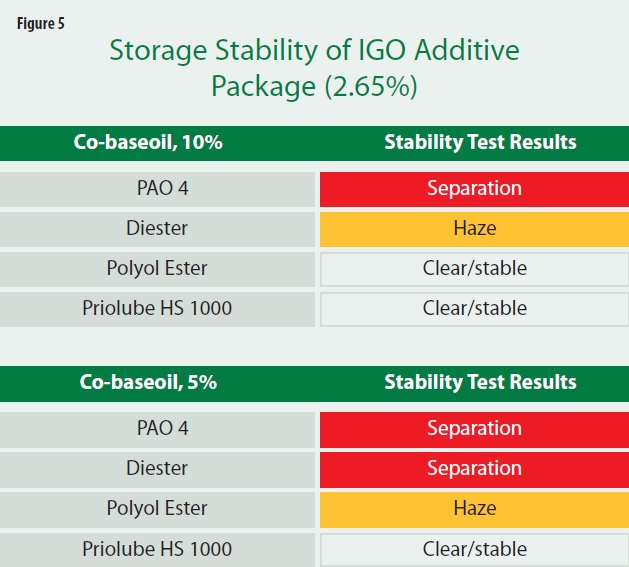This screenshot has height=567, width=629.
Task: Click Clear/stable result for Priolube 10%
Action: [474, 309]
